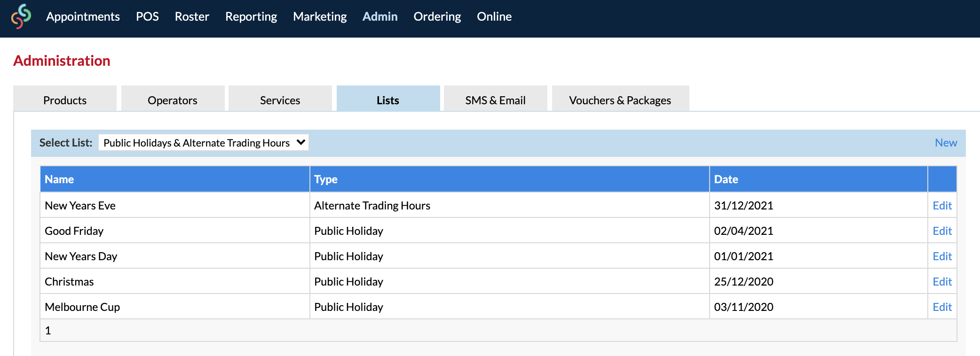Click the Admin navigation item
This screenshot has height=356, width=980.
pos(380,16)
